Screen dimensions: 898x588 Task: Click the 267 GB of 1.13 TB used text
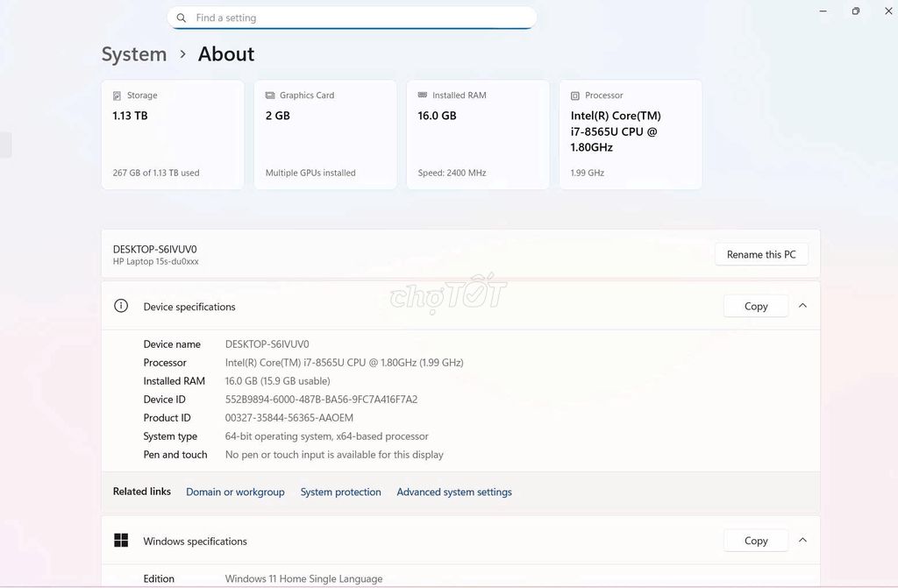pos(156,173)
